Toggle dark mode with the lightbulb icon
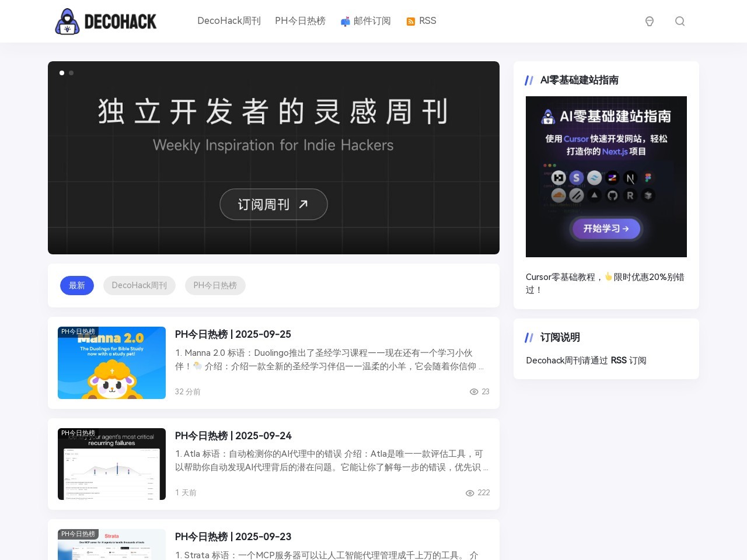Viewport: 747px width, 560px height. click(649, 22)
